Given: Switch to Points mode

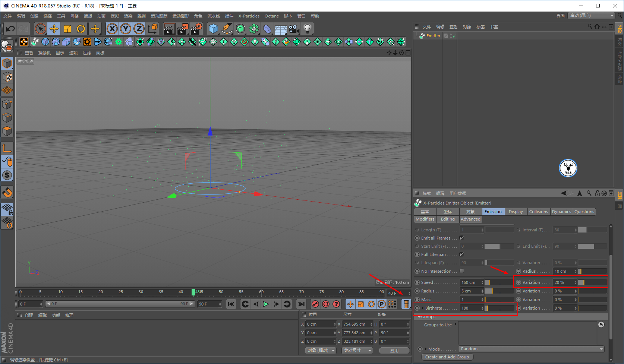Looking at the screenshot, I should tap(7, 105).
